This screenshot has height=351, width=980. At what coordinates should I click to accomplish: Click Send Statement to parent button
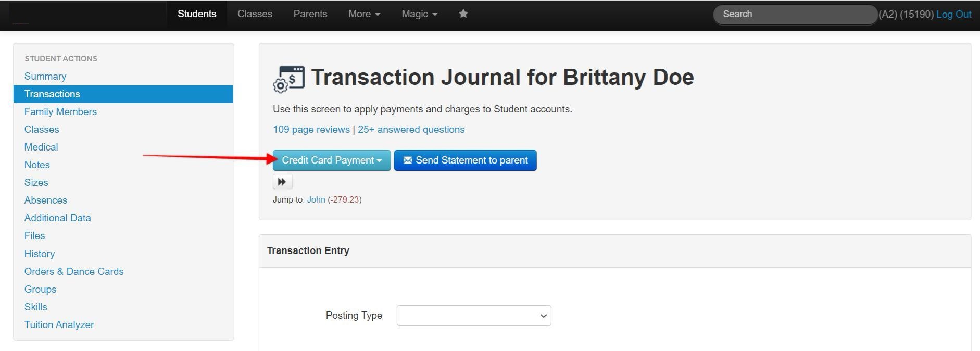(465, 160)
